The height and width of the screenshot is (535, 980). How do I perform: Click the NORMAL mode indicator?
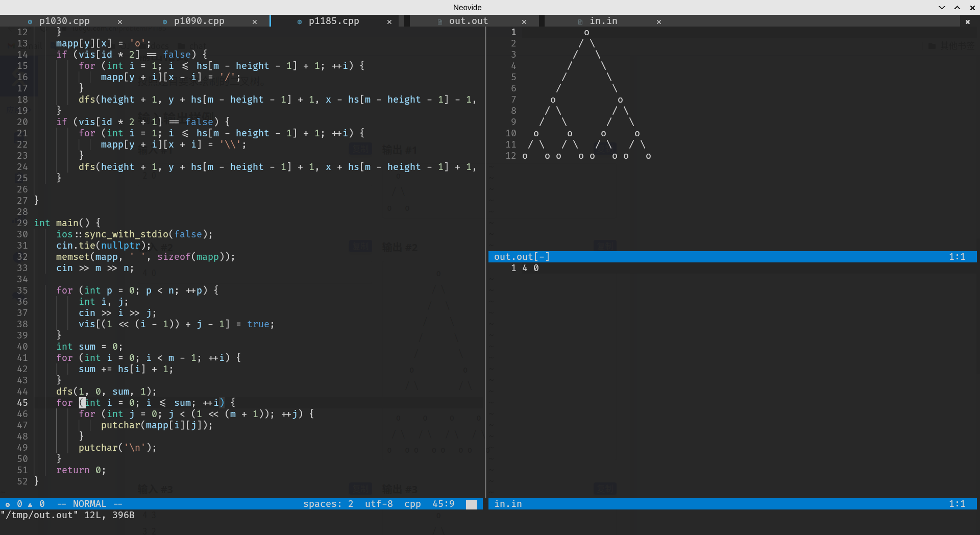[x=90, y=504]
